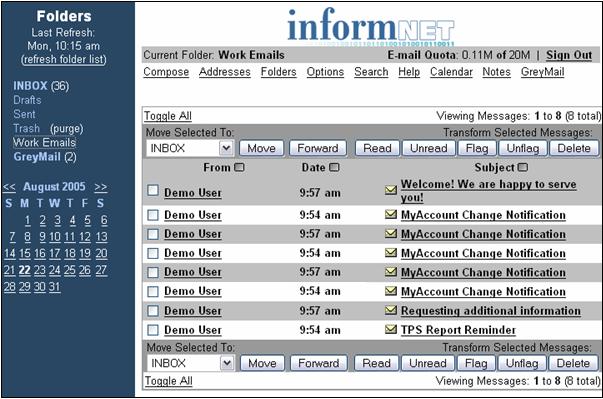Image resolution: width=603 pixels, height=399 pixels.
Task: Open the Work Emails folder in sidebar
Action: click(x=44, y=143)
